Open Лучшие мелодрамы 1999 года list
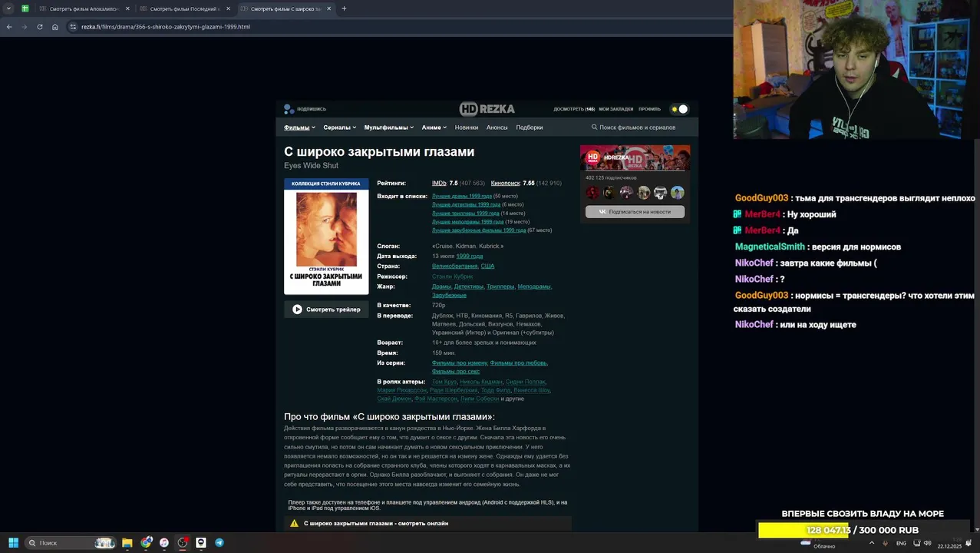 (467, 221)
